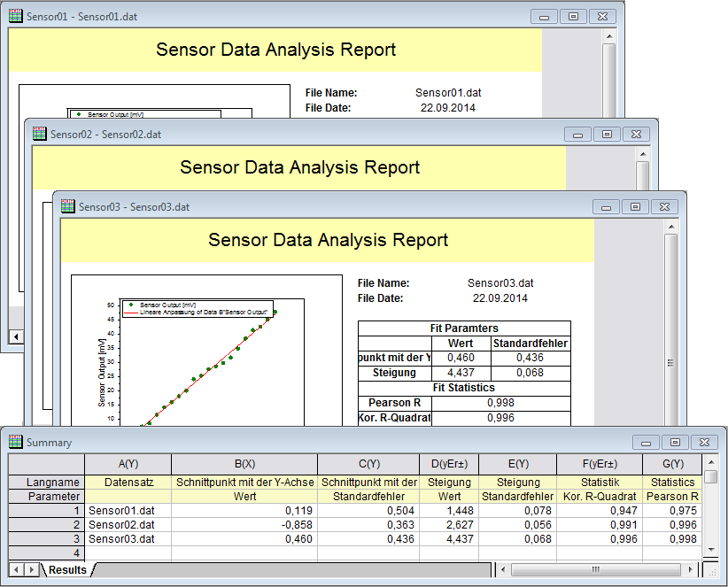Viewport: 728px width, 587px height.
Task: Click the Sensor01.dat file name in Sensor01 report
Action: 448,93
